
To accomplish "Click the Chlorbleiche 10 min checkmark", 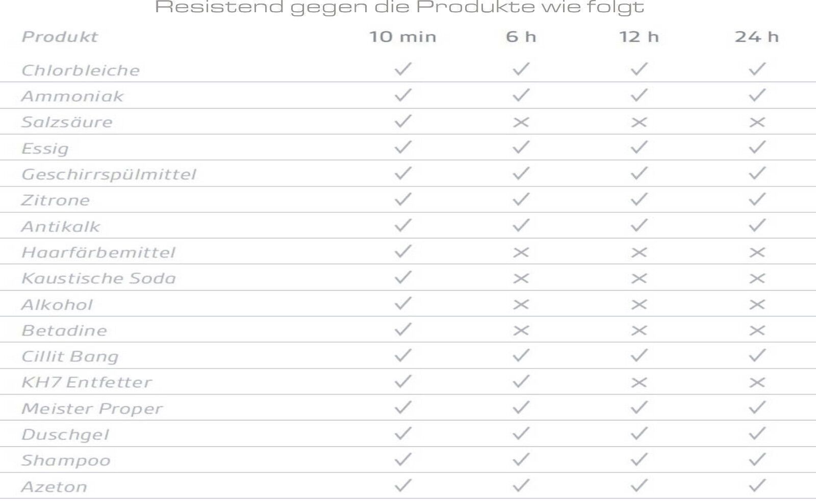I will [x=403, y=69].
